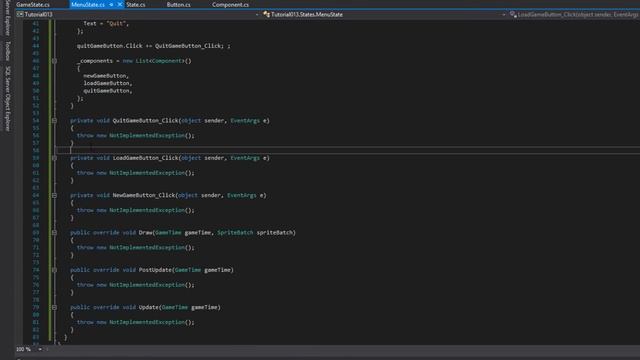This screenshot has width=640, height=360.
Task: Collapse the PostUpdate method
Action: coord(54,270)
